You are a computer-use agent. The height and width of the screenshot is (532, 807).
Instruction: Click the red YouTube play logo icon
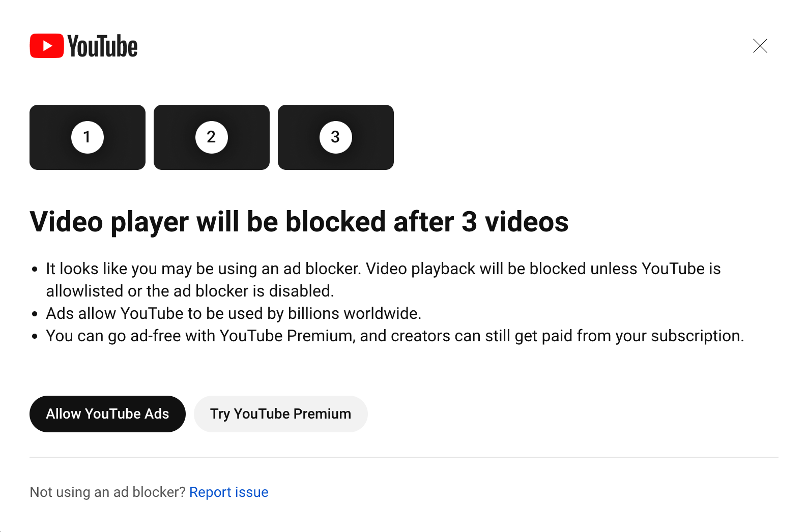click(x=47, y=46)
